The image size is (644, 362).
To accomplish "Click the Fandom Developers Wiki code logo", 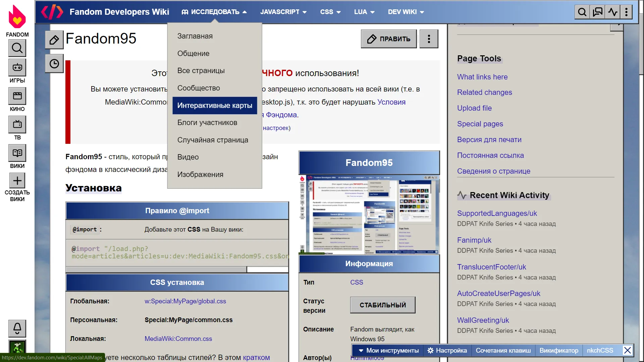I will pos(52,12).
